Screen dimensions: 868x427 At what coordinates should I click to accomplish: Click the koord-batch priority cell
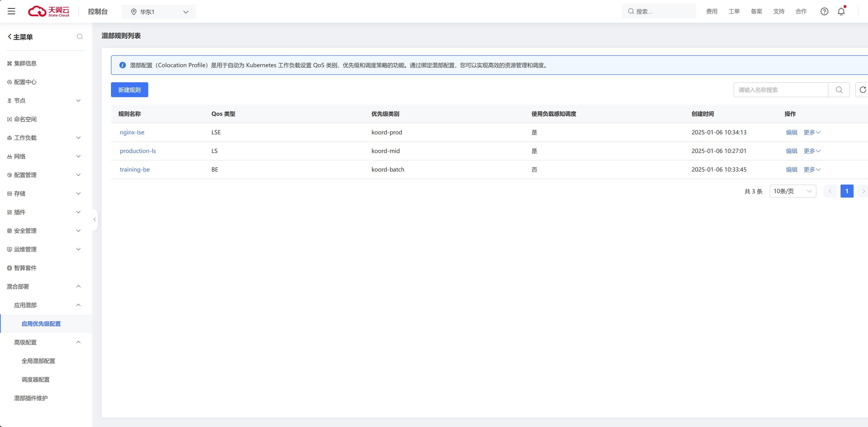click(x=388, y=169)
